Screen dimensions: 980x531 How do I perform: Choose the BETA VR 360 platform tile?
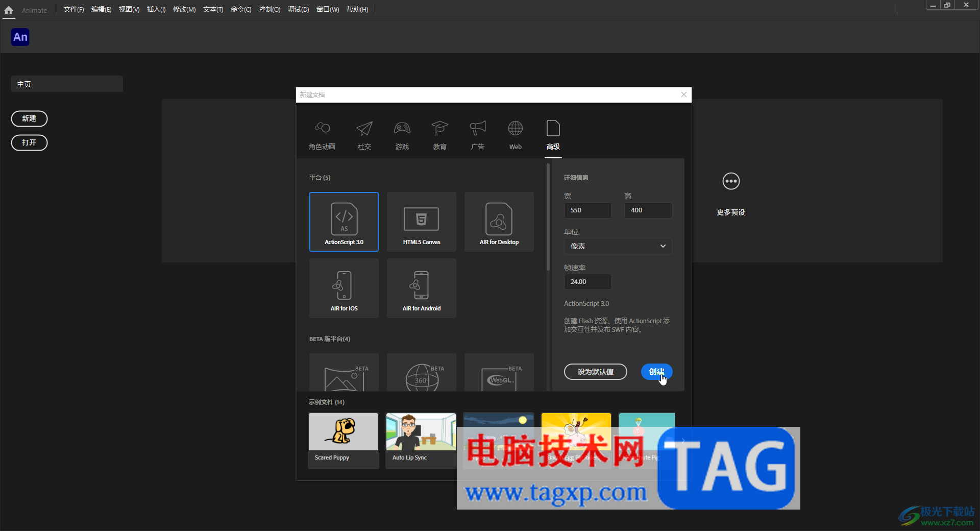tap(422, 372)
